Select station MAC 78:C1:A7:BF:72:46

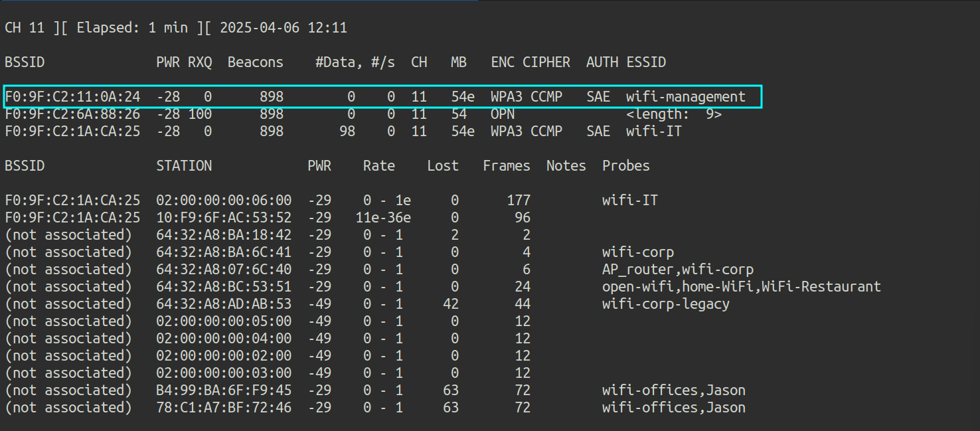(224, 408)
